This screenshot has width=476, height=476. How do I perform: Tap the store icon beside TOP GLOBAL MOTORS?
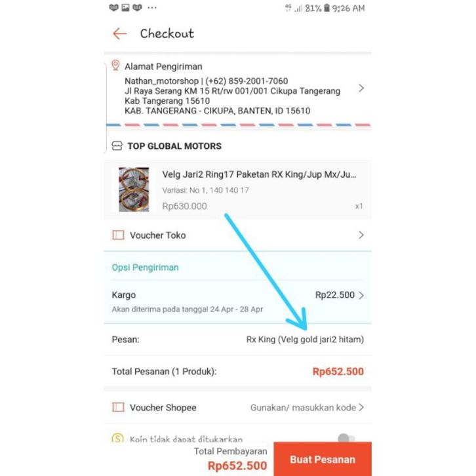click(x=117, y=146)
